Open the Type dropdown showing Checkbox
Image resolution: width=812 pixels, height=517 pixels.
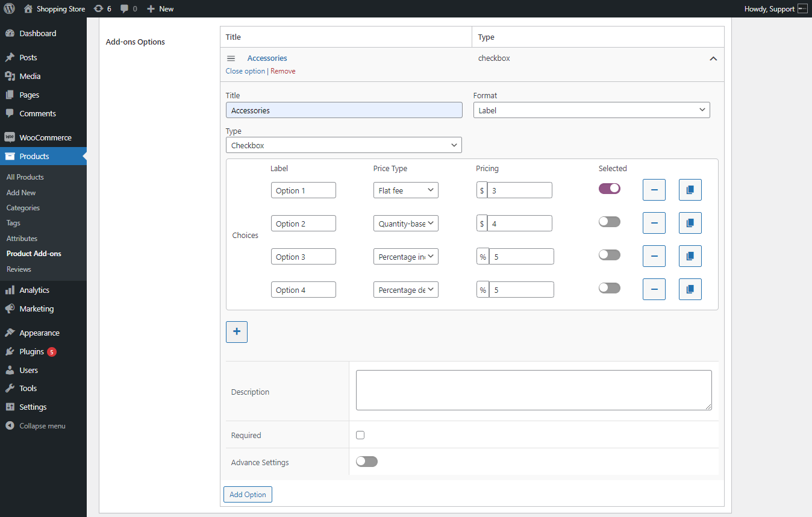pyautogui.click(x=344, y=145)
